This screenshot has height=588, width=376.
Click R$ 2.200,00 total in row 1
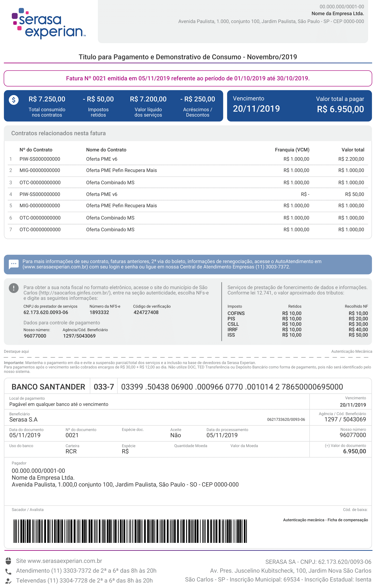click(351, 159)
